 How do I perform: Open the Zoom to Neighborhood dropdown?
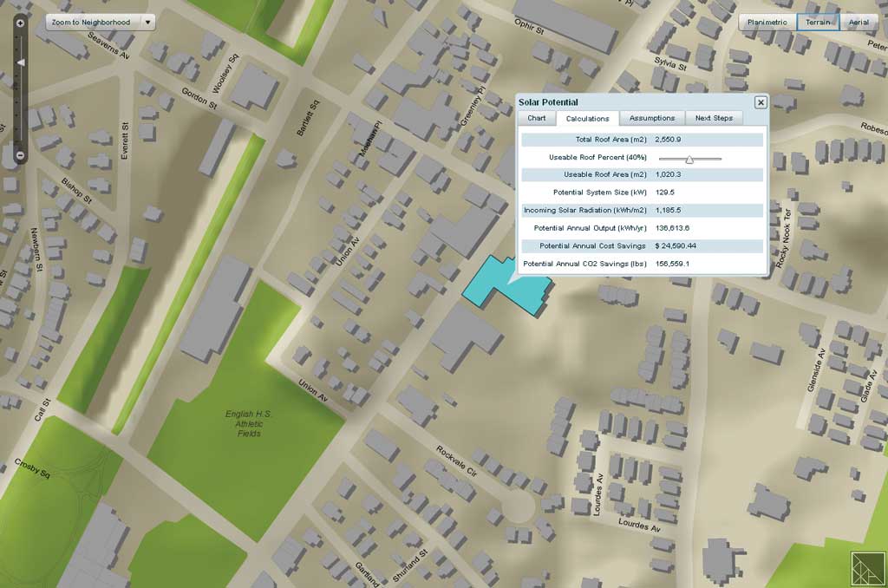[101, 22]
